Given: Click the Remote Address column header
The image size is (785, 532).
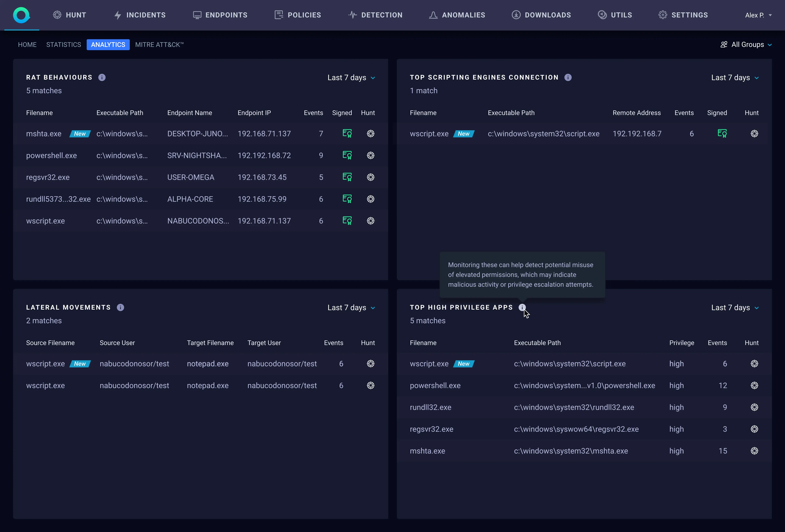Looking at the screenshot, I should click(637, 113).
